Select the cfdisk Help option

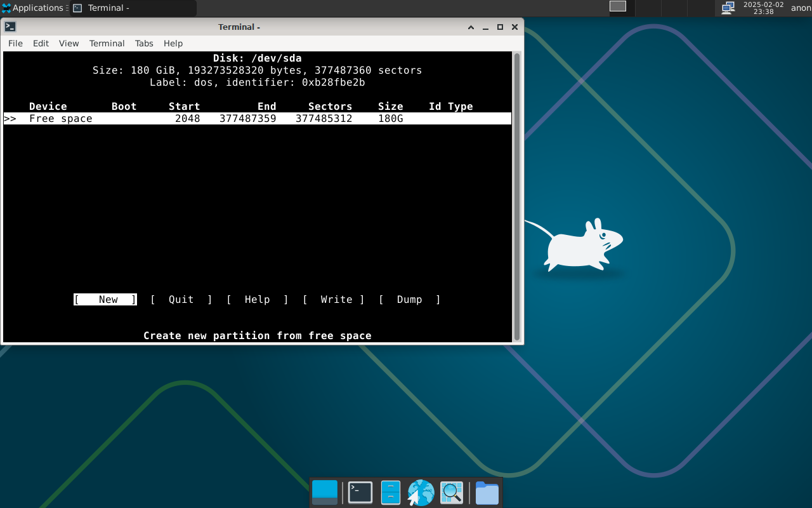pyautogui.click(x=258, y=300)
